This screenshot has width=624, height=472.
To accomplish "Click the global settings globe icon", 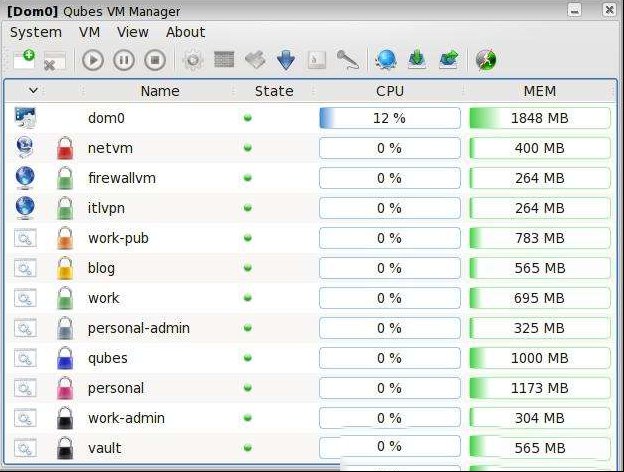I will [x=386, y=60].
